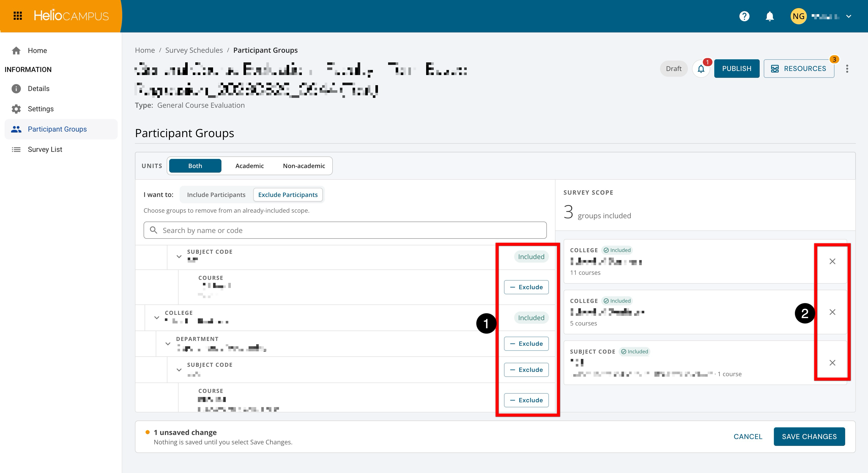Exclude the first Course row
Screen dimensions: 868x473
click(x=526, y=287)
